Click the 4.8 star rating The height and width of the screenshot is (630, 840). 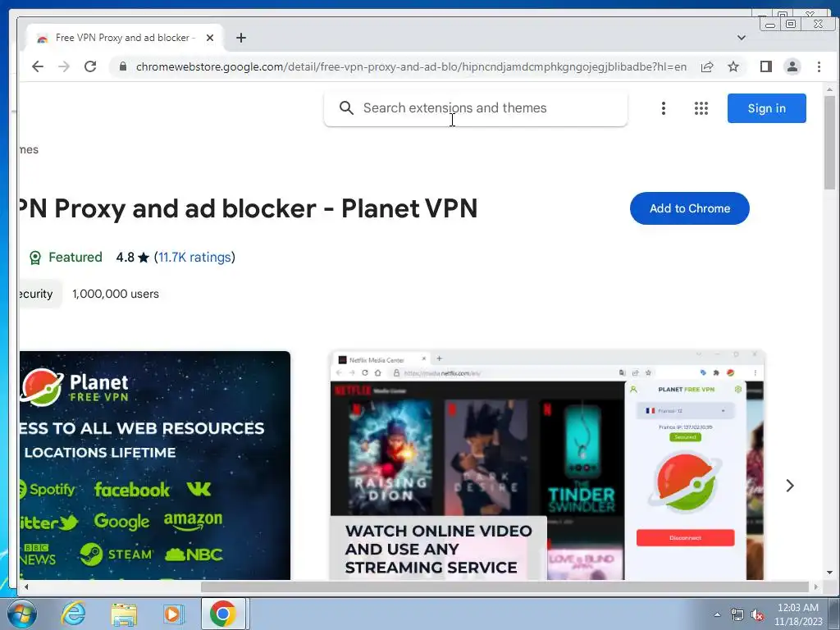click(x=132, y=257)
